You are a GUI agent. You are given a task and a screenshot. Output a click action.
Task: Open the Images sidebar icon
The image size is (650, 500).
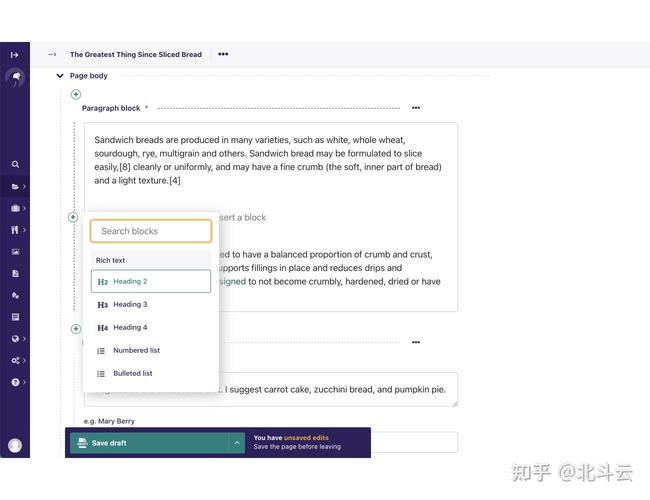point(15,252)
